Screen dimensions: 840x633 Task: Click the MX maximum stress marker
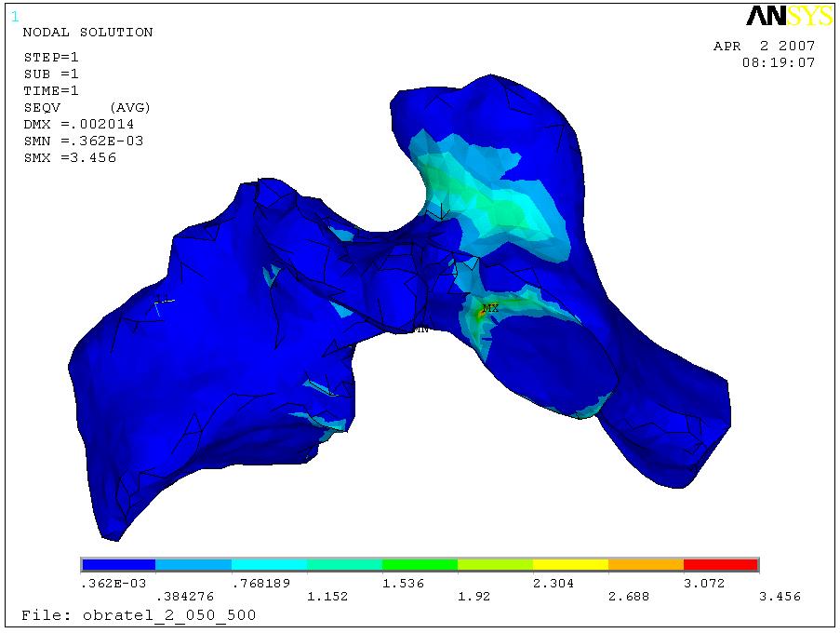pyautogui.click(x=490, y=308)
